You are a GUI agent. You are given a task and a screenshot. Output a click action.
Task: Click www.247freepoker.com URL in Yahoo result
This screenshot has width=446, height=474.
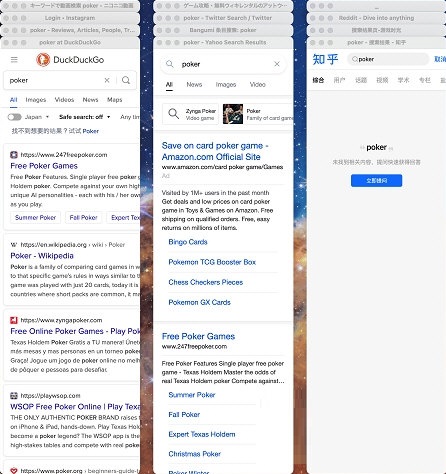click(x=194, y=346)
